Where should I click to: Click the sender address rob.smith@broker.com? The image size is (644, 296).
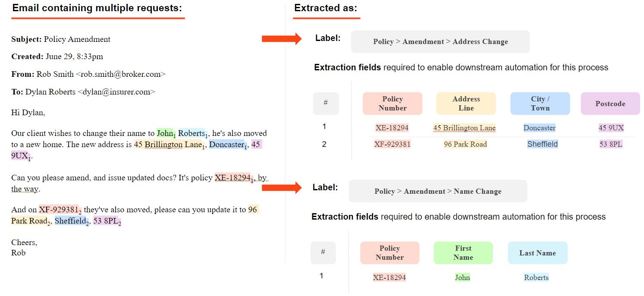pos(120,74)
